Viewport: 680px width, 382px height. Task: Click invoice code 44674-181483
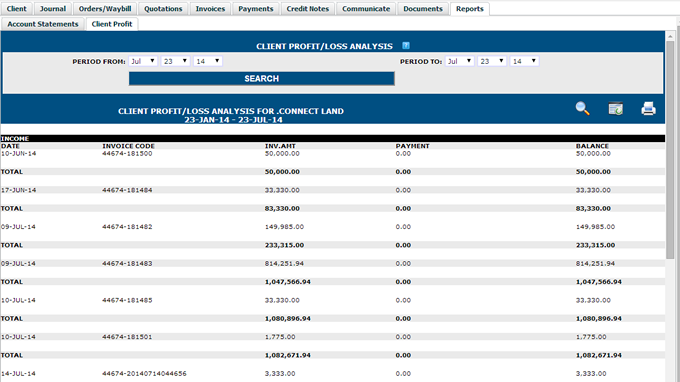click(127, 263)
